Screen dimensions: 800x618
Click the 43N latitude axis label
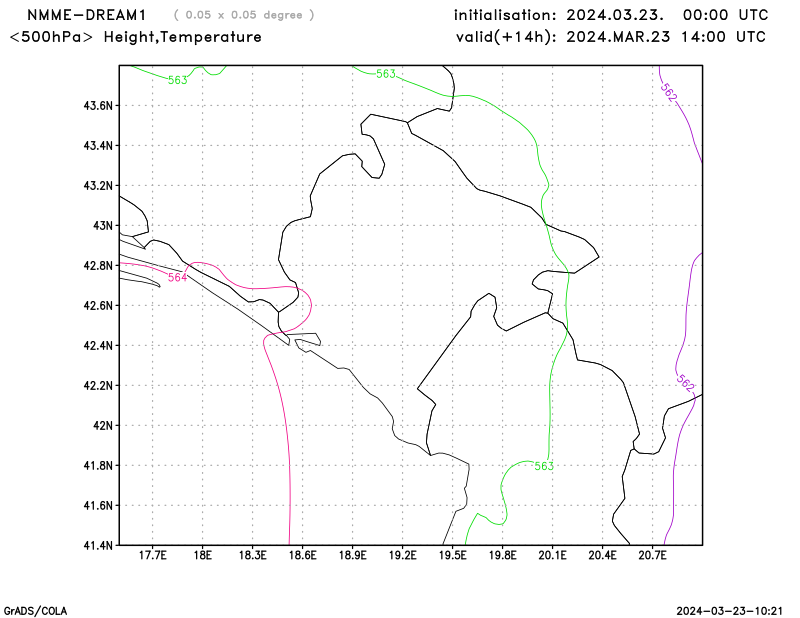(103, 226)
